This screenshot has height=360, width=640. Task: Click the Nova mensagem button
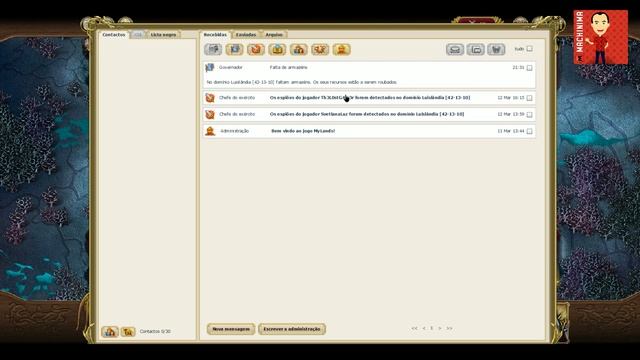(x=231, y=329)
